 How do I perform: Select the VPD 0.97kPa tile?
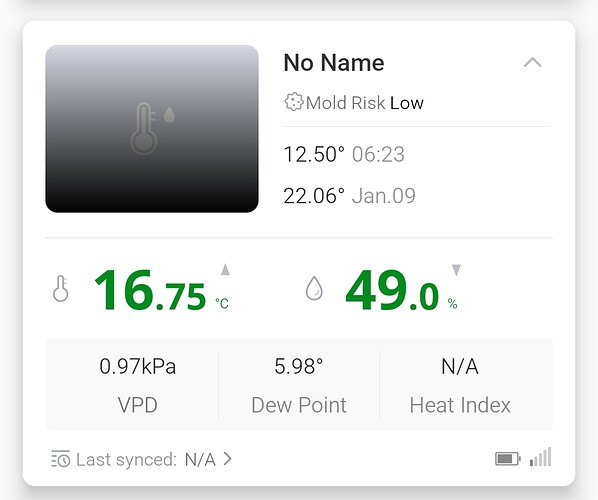pos(137,384)
